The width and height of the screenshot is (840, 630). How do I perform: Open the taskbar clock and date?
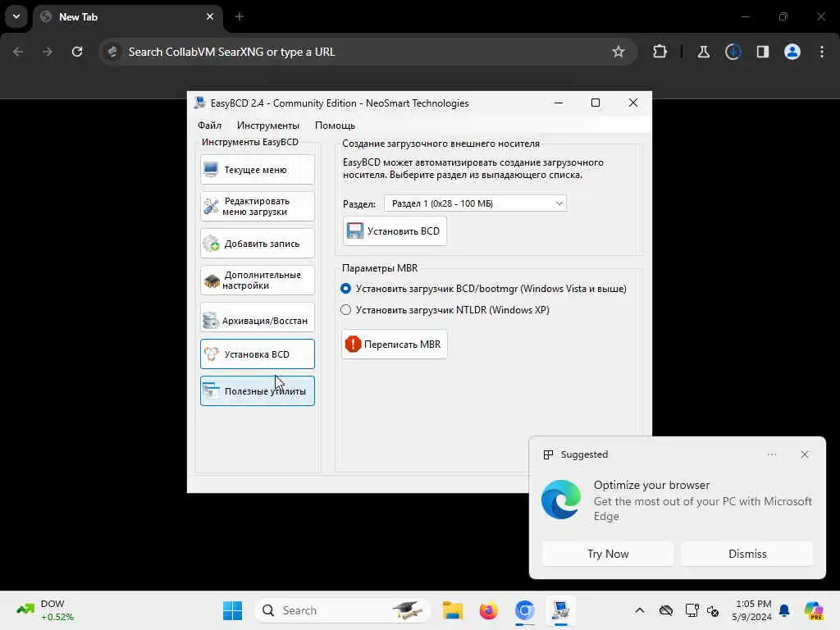(x=753, y=610)
